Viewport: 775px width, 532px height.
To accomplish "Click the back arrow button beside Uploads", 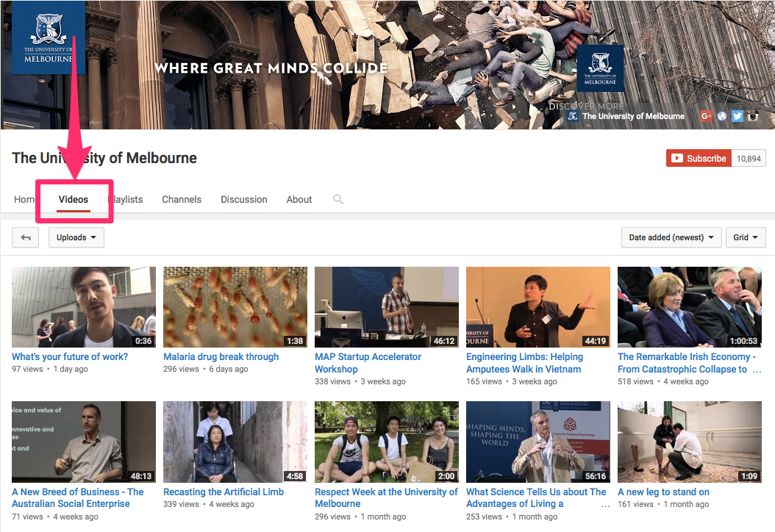I will [26, 237].
